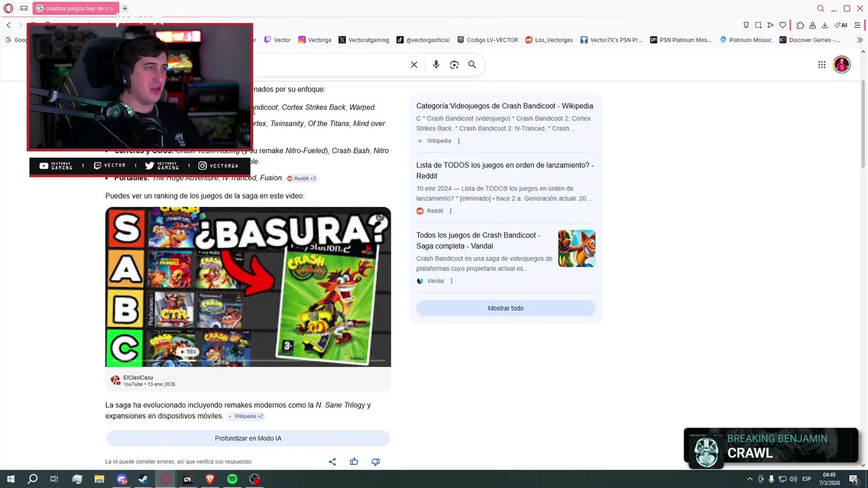Add page to bookmarks heart icon
868x488 pixels.
pos(783,26)
